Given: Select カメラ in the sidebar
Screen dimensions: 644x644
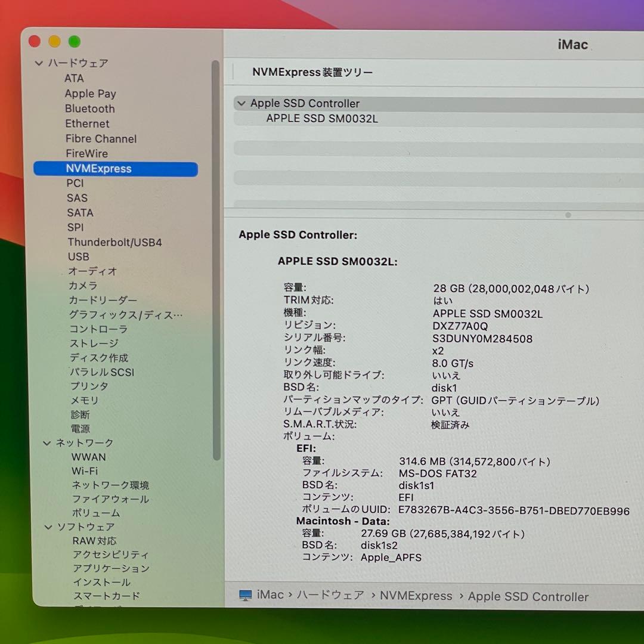Looking at the screenshot, I should (x=84, y=286).
